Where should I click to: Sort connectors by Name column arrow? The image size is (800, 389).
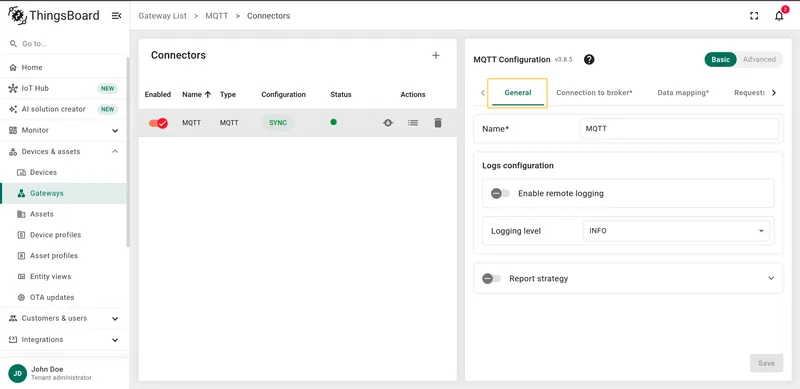click(208, 94)
